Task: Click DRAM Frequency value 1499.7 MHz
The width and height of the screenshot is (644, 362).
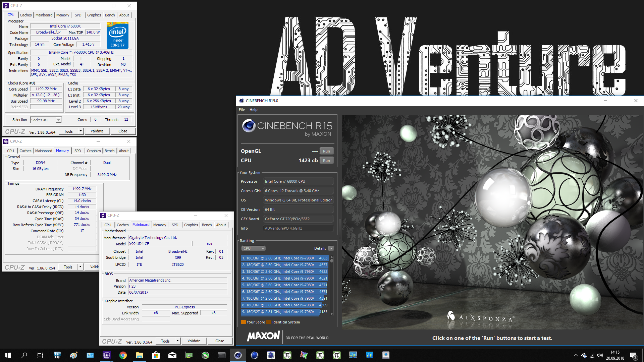Action: point(82,189)
